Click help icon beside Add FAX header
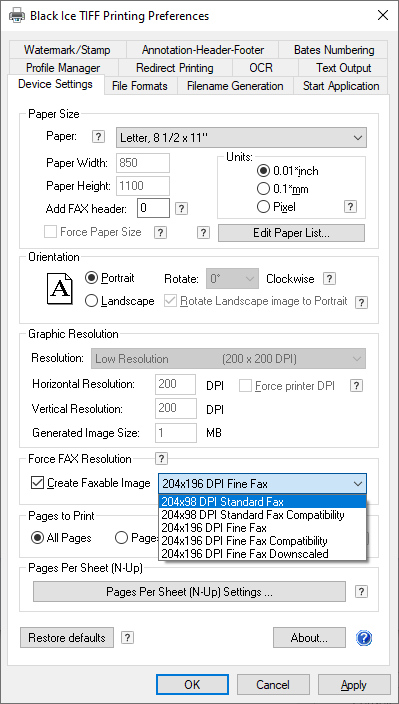The width and height of the screenshot is (399, 704). pos(181,208)
